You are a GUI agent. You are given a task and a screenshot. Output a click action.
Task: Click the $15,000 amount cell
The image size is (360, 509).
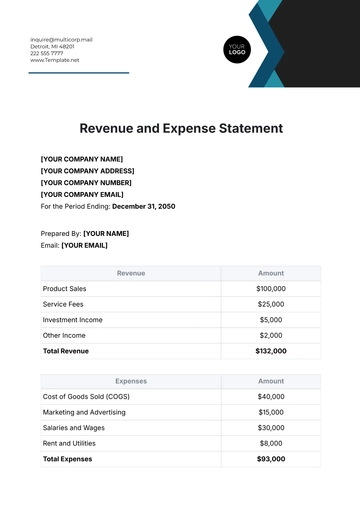pyautogui.click(x=271, y=412)
